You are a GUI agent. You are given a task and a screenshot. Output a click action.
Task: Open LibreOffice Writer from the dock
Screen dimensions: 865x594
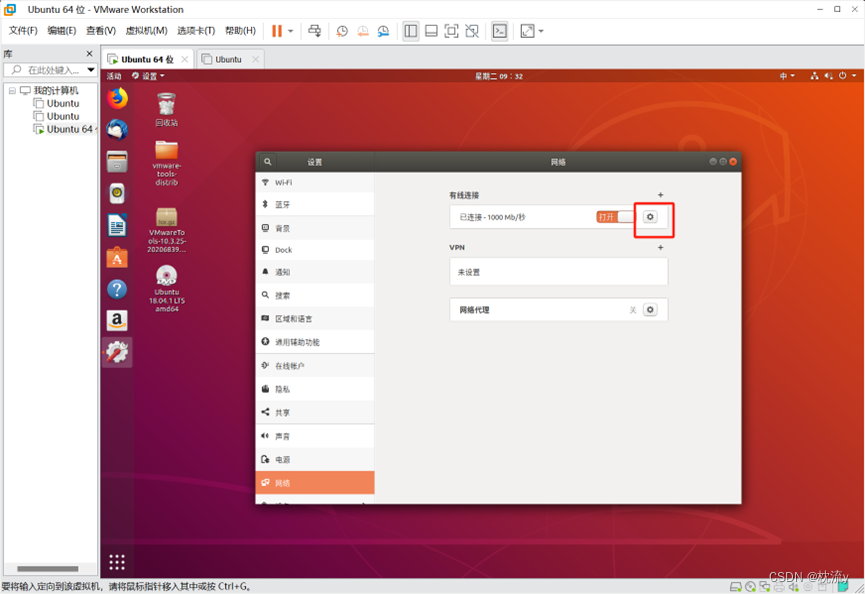click(x=117, y=226)
